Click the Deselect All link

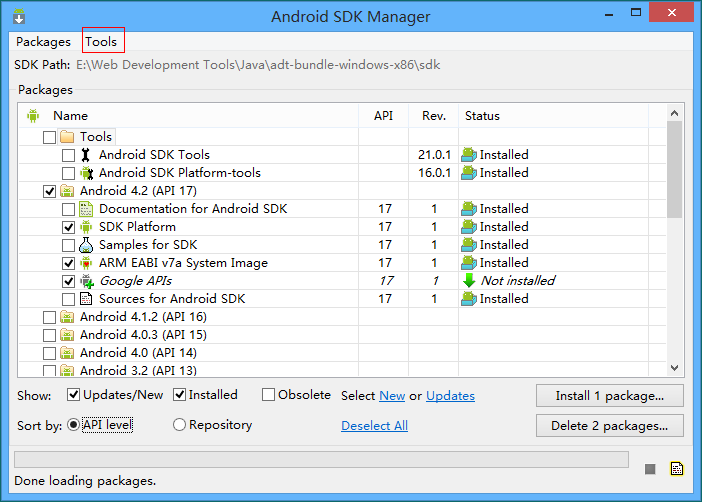click(x=374, y=425)
